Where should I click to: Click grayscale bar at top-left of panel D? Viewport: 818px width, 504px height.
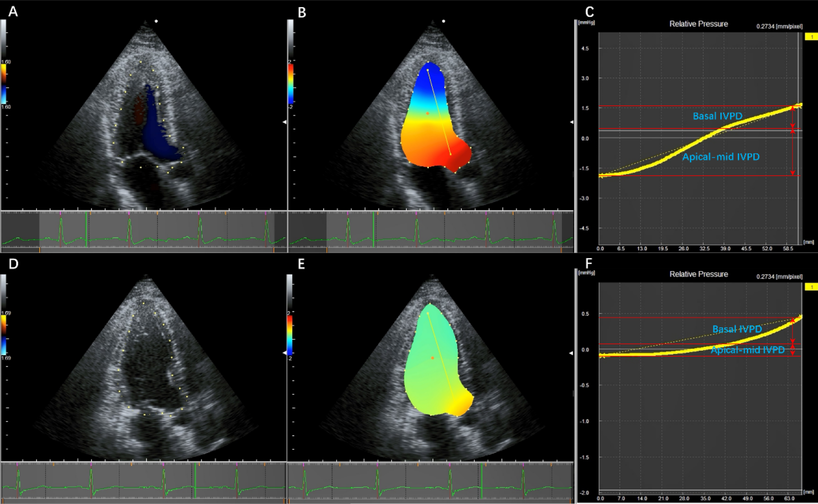tap(4, 291)
